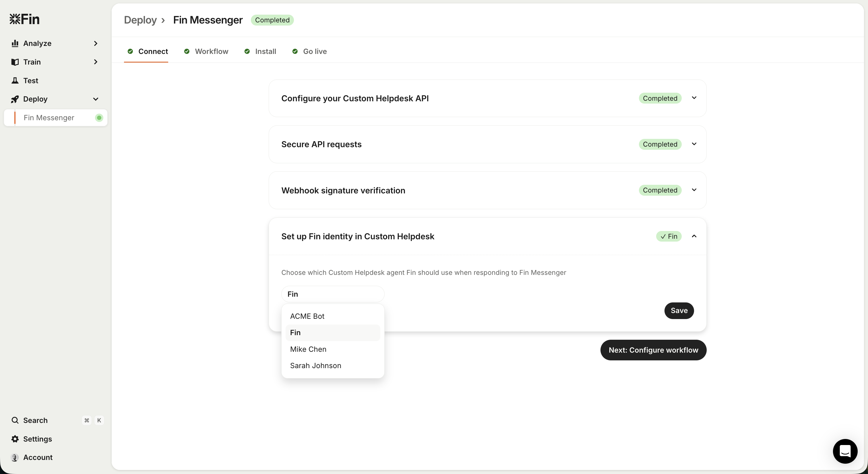Image resolution: width=868 pixels, height=474 pixels.
Task: Click the Search magnifier icon
Action: pyautogui.click(x=15, y=420)
